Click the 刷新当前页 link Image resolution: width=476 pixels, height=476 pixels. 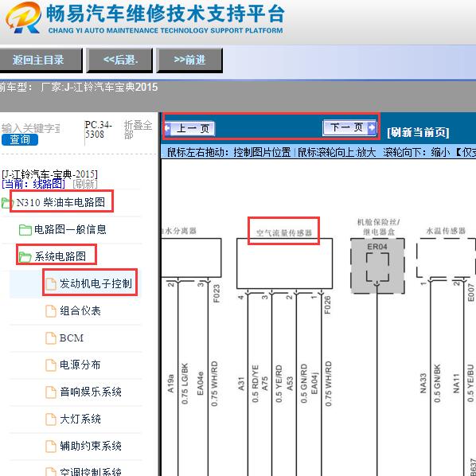click(418, 132)
